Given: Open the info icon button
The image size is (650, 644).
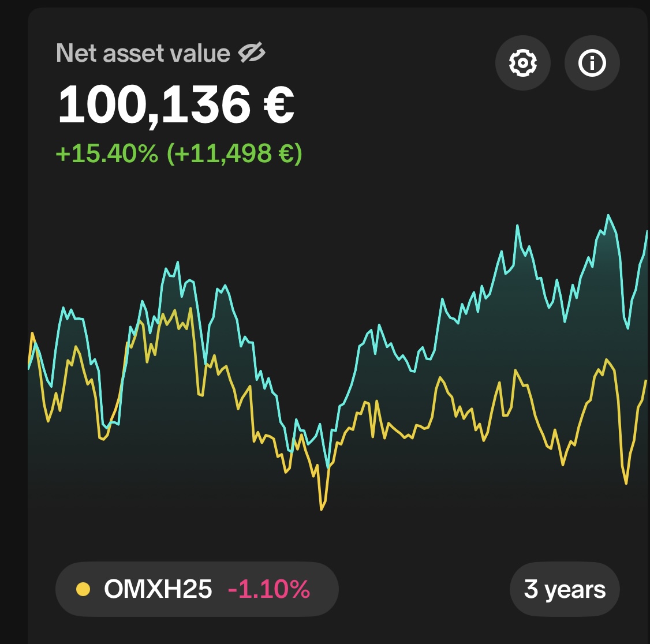Looking at the screenshot, I should (x=592, y=63).
